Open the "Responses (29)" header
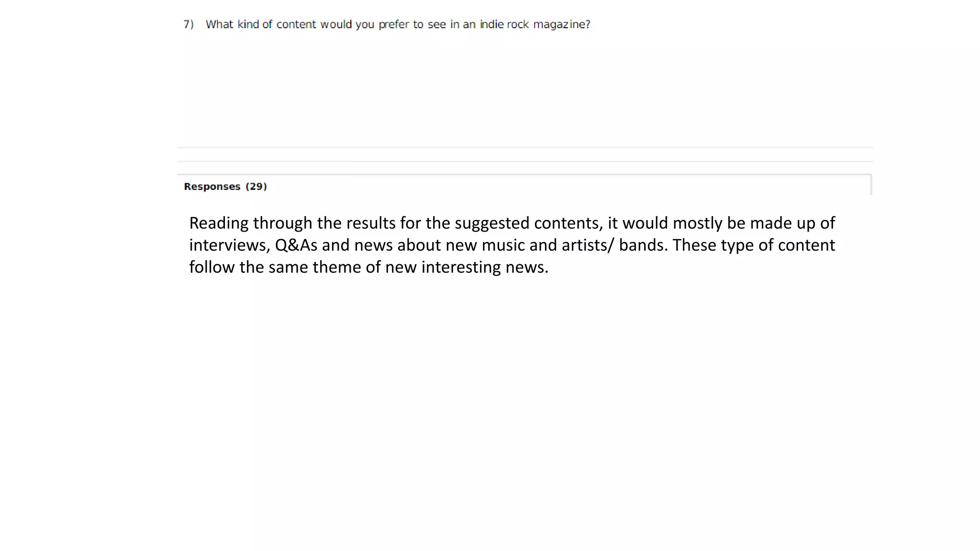 tap(225, 187)
